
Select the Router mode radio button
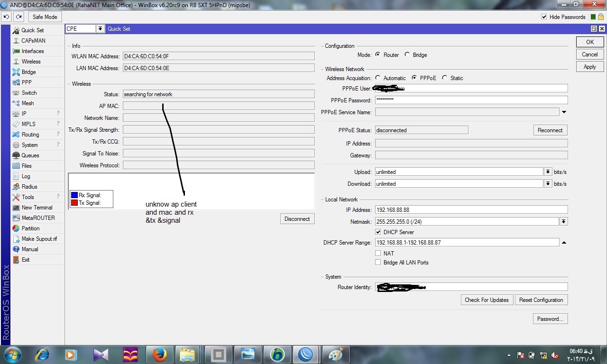(x=378, y=55)
